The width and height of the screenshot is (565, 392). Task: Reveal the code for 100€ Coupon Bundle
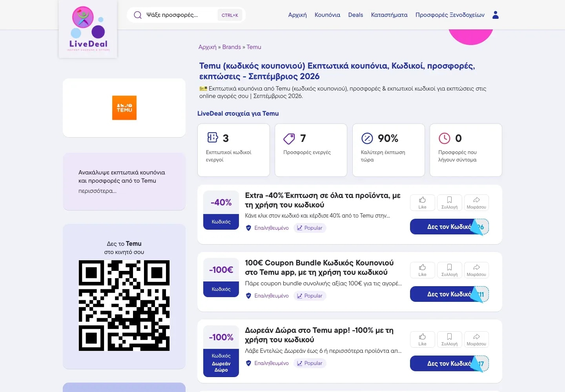tap(449, 294)
